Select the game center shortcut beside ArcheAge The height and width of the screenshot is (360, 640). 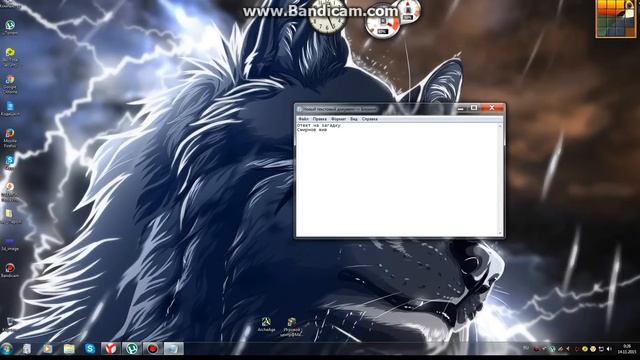coord(292,327)
